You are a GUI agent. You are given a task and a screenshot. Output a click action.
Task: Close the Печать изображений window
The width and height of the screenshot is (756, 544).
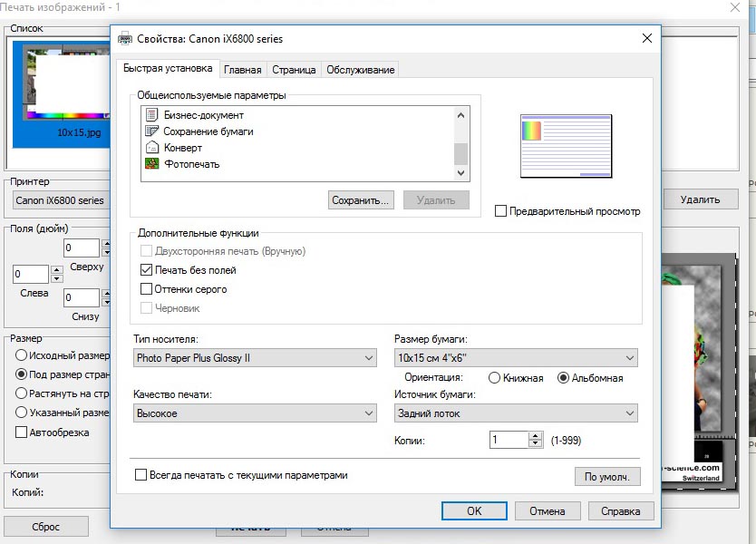pyautogui.click(x=734, y=7)
